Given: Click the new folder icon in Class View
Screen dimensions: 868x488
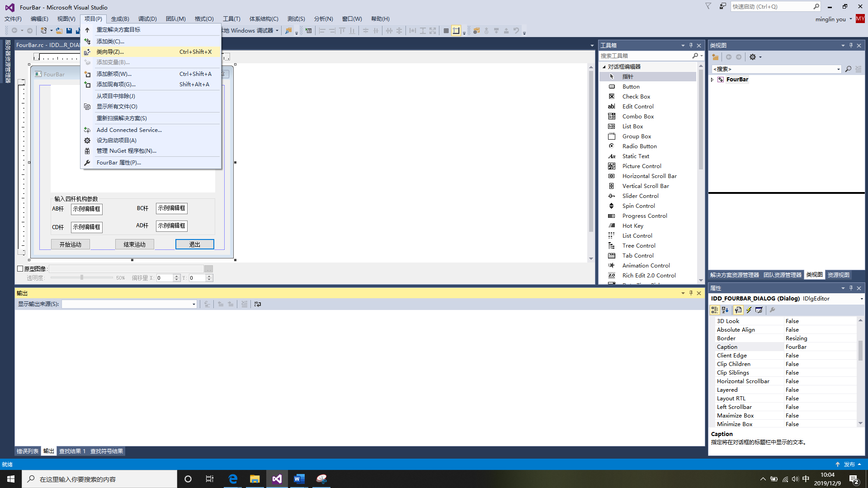Looking at the screenshot, I should click(715, 57).
